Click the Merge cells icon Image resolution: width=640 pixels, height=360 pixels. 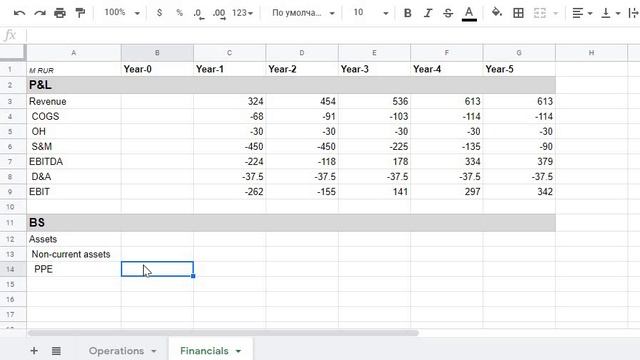pyautogui.click(x=540, y=13)
